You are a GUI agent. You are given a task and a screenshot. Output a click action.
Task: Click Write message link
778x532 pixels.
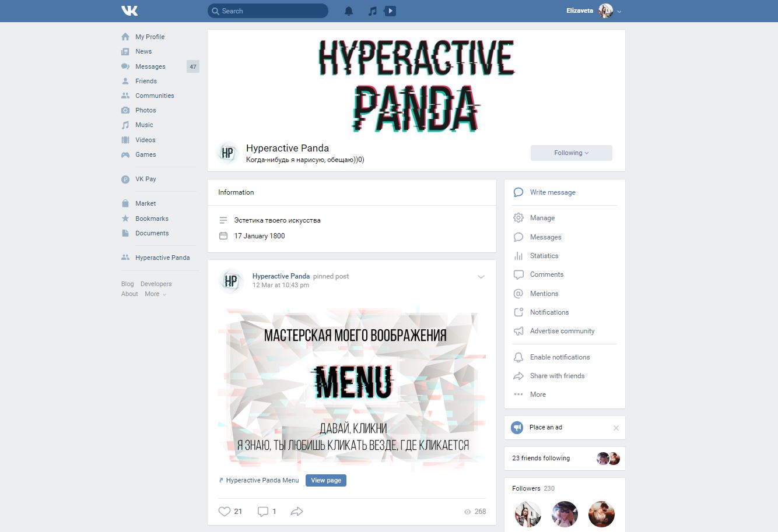(552, 192)
